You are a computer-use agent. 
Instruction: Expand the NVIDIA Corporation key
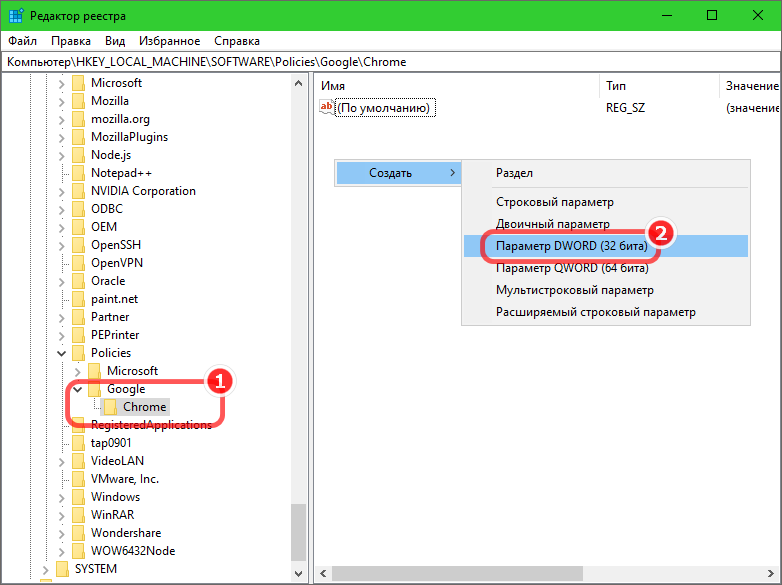click(62, 191)
